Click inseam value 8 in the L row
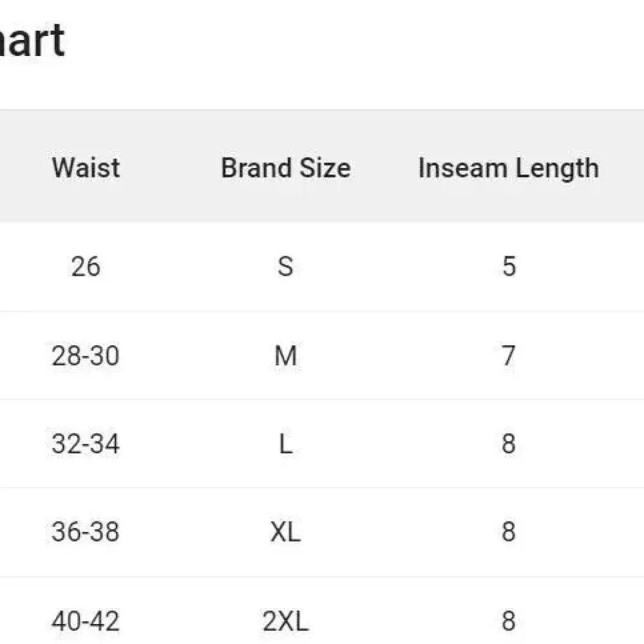644x644 pixels. pyautogui.click(x=509, y=444)
